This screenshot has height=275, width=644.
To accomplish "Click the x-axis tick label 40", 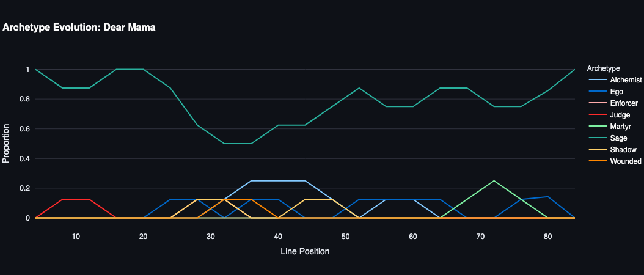I will (x=278, y=237).
